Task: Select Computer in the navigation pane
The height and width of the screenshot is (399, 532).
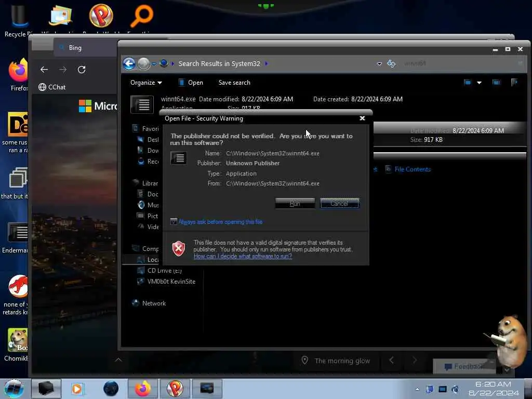Action: pyautogui.click(x=145, y=249)
